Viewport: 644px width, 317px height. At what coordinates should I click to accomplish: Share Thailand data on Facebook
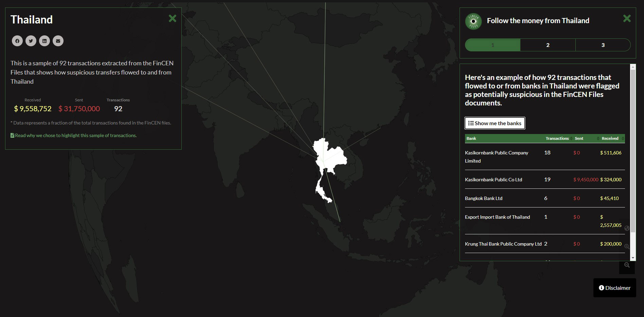point(17,41)
